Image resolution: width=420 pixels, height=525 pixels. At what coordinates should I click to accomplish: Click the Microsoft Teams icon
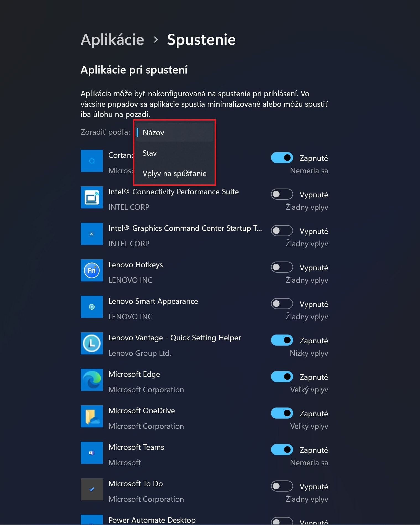tap(92, 453)
